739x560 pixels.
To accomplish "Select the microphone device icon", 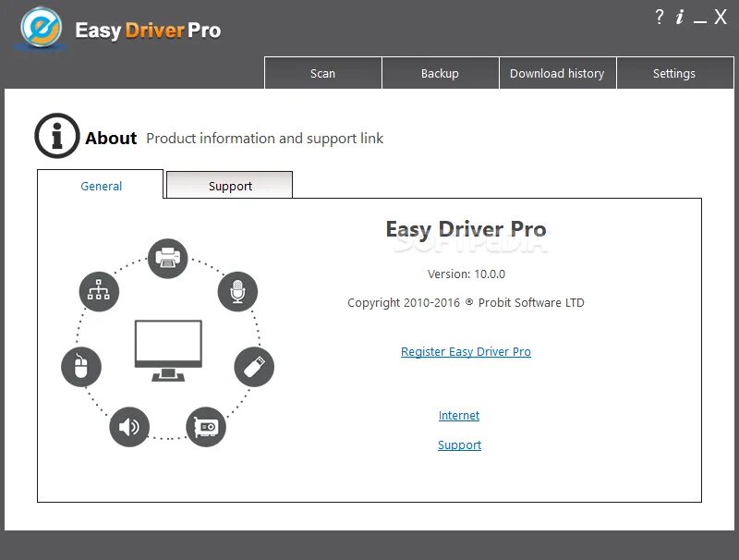I will pyautogui.click(x=237, y=294).
